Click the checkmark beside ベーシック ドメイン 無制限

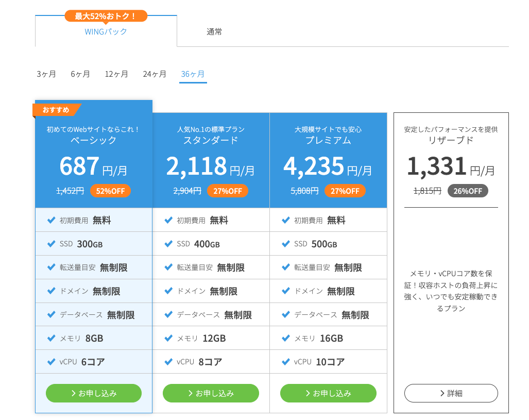coord(52,291)
